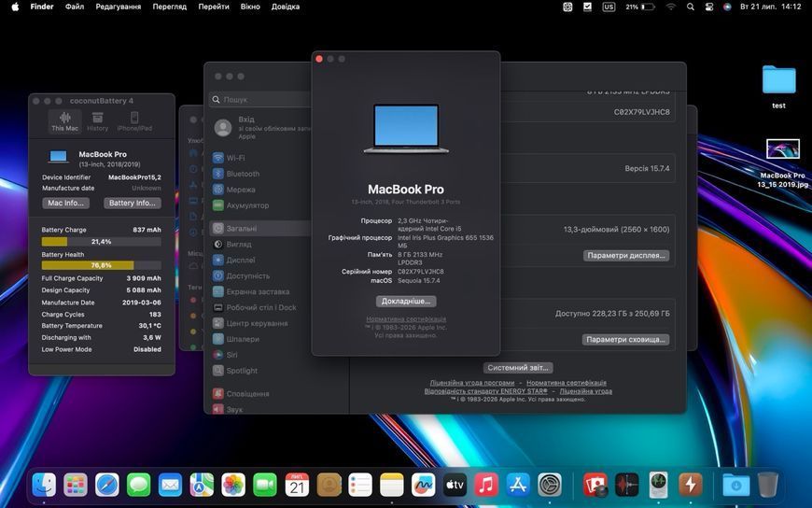
Task: Open the Freeform app in the Dock
Action: coord(423,486)
